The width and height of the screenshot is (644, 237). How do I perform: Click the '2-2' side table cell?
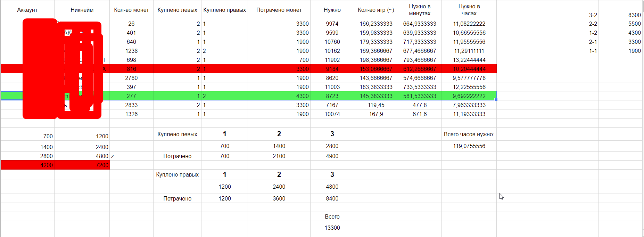577,24
